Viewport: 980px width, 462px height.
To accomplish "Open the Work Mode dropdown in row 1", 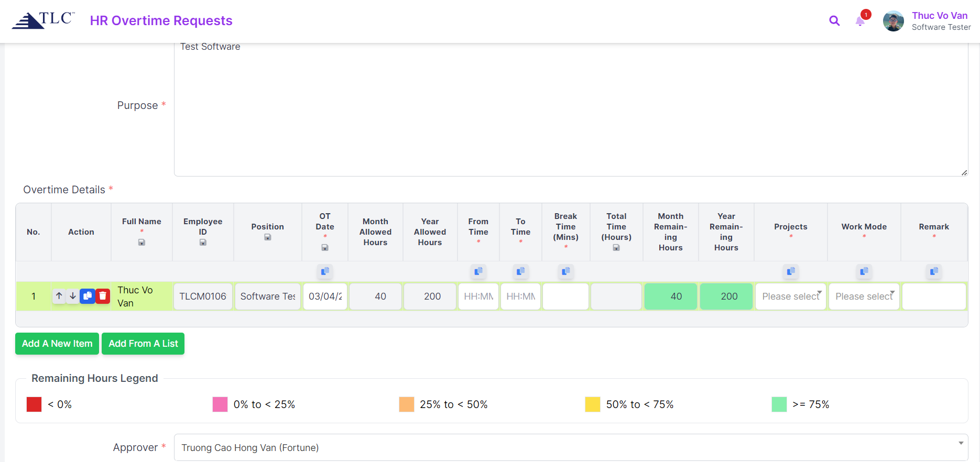I will point(864,296).
